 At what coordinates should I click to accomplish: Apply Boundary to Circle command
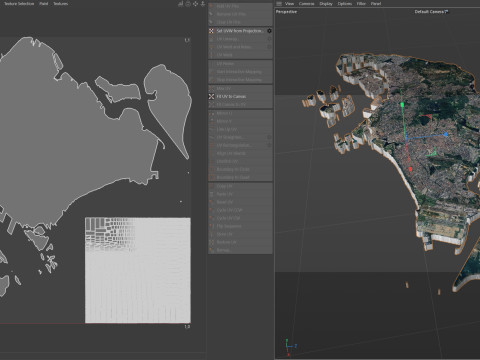pyautogui.click(x=240, y=169)
